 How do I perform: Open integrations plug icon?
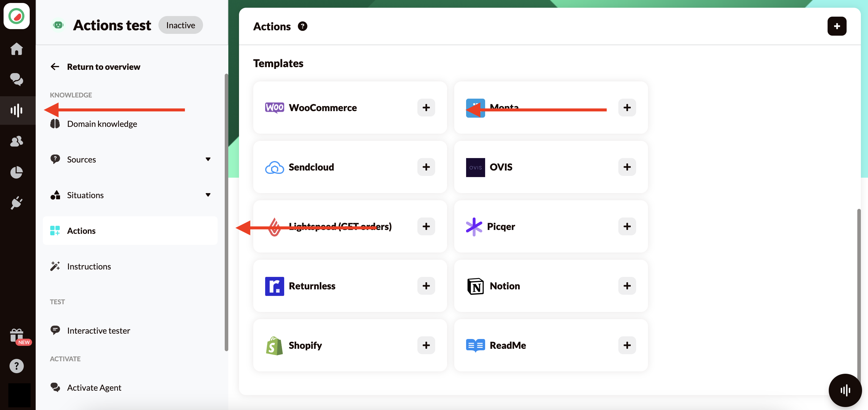coord(17,203)
